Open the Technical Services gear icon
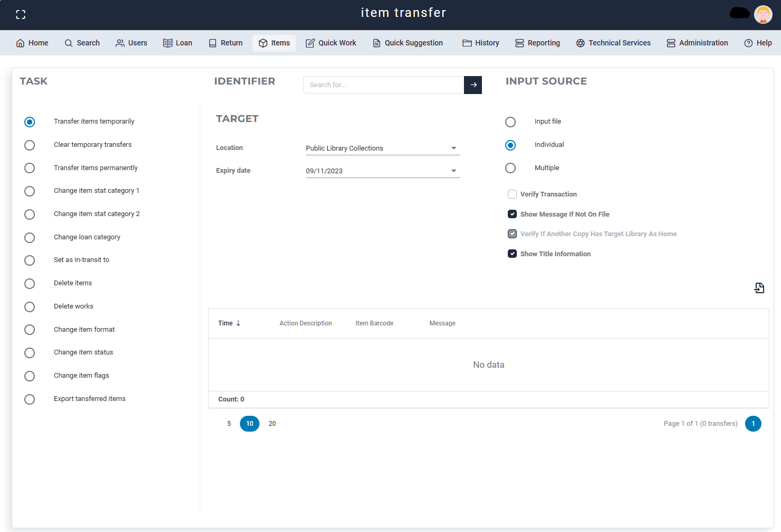 (580, 43)
